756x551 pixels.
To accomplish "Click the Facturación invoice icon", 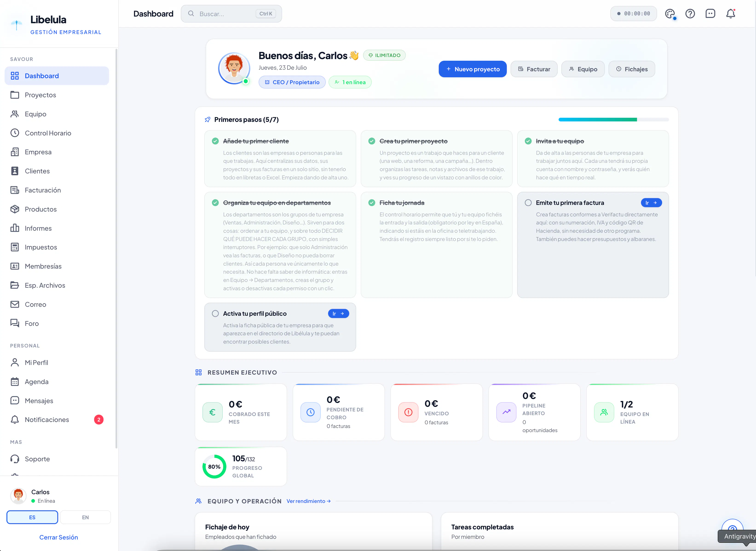I will point(15,190).
